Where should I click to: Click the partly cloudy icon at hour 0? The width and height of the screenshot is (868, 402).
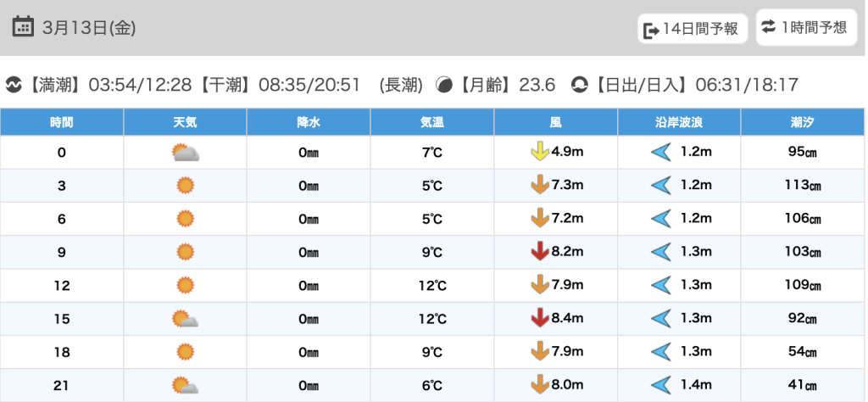pyautogui.click(x=185, y=153)
